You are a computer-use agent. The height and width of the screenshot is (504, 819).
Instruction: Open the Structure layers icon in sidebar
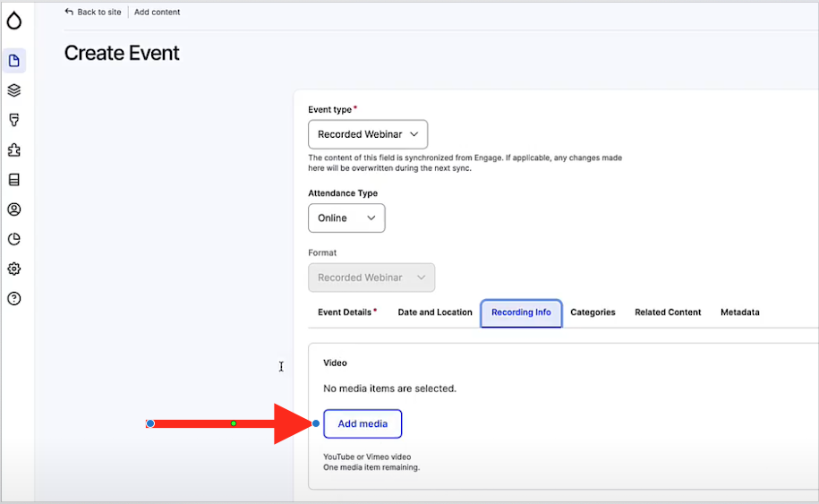tap(14, 90)
